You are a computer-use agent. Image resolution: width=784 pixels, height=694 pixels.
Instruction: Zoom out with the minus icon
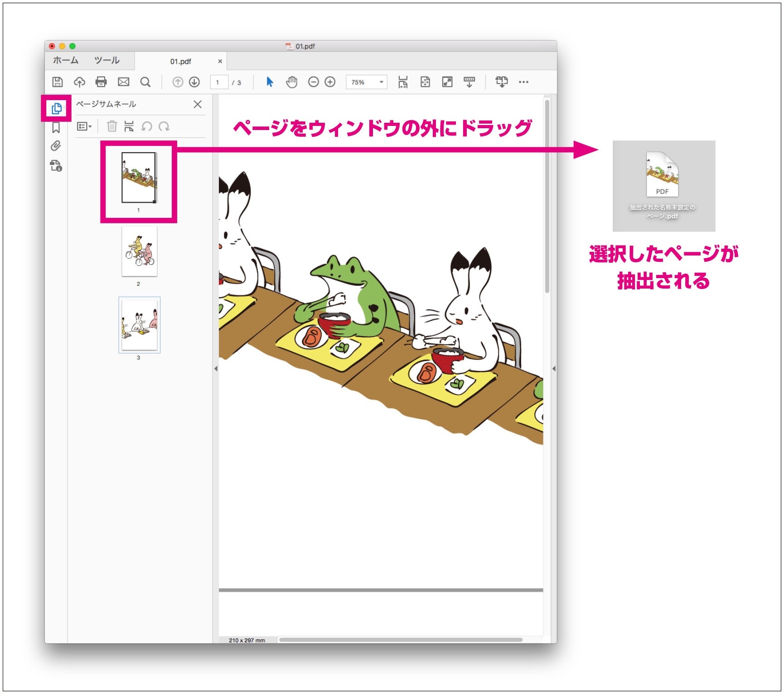(313, 82)
